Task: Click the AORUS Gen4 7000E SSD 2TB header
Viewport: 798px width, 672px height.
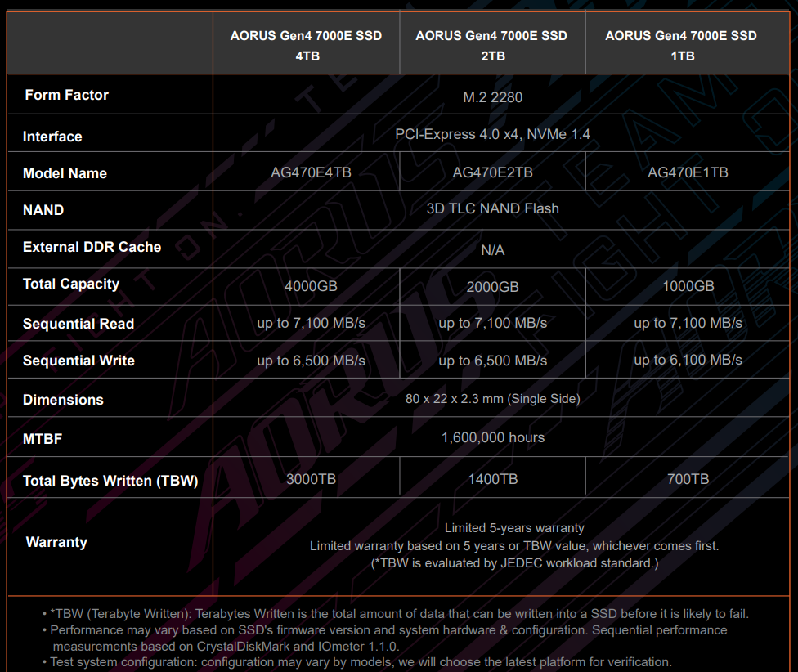Action: tap(491, 46)
